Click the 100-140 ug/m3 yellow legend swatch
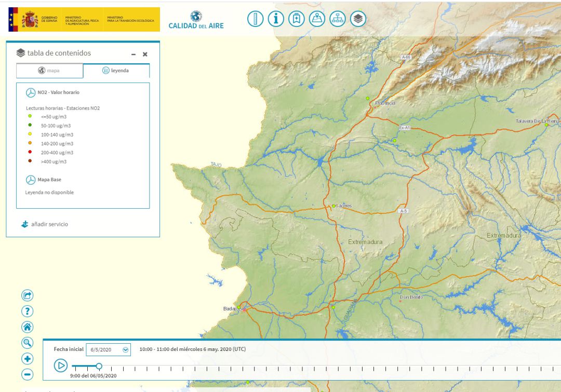This screenshot has width=561, height=392. click(30, 134)
